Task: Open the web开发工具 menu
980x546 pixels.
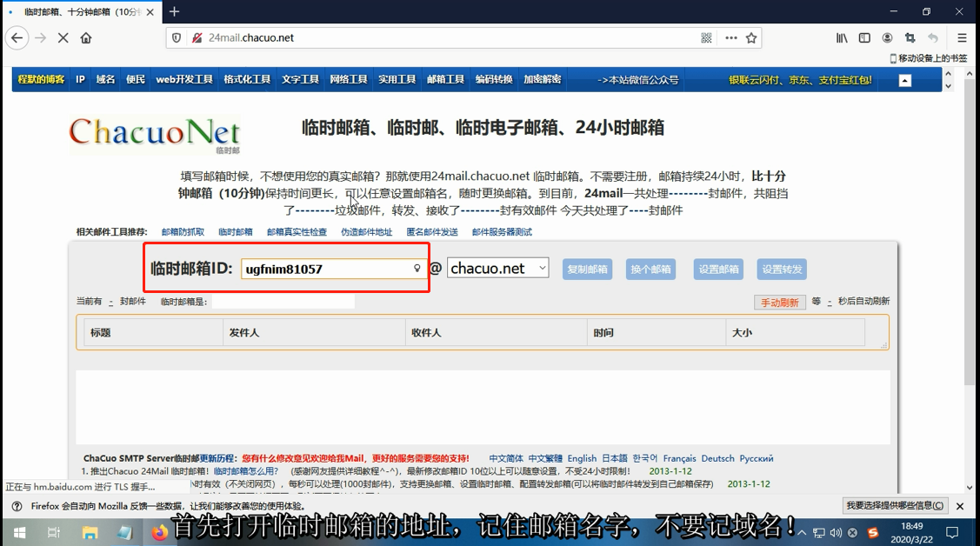Action: coord(183,79)
